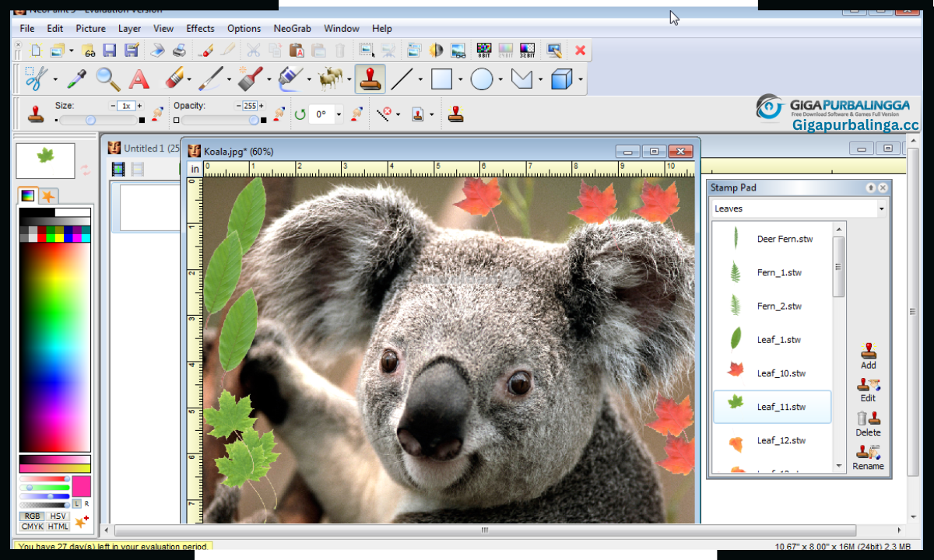This screenshot has height=560, width=934.
Task: Open the Picture menu
Action: pyautogui.click(x=90, y=28)
